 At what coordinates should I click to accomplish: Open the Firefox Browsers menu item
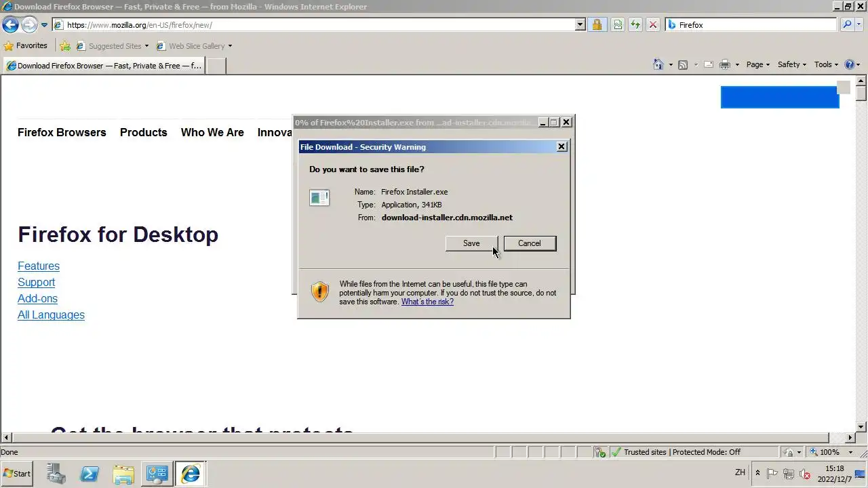click(x=62, y=132)
